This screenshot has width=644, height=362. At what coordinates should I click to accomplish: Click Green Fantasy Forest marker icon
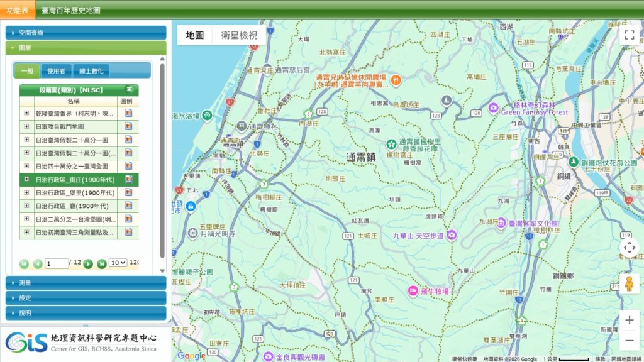click(x=493, y=108)
